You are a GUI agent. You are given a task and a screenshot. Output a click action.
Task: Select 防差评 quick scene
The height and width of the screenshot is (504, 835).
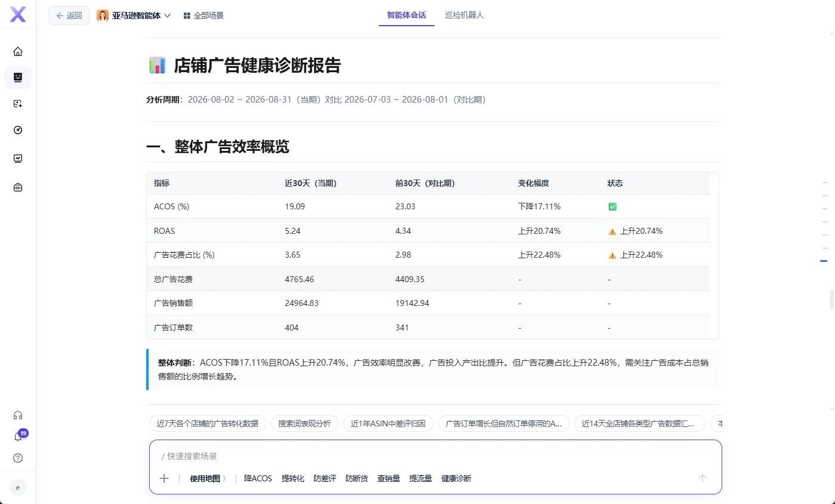325,478
